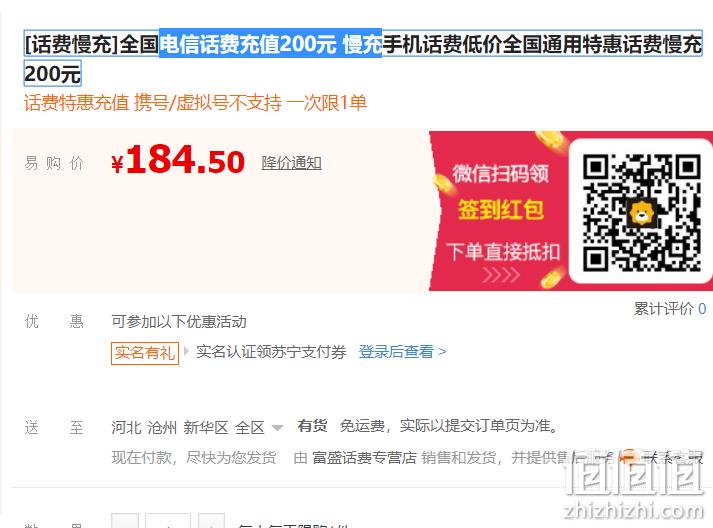Click the orange 联系客服 customer service icon
The height and width of the screenshot is (528, 713).
[629, 457]
